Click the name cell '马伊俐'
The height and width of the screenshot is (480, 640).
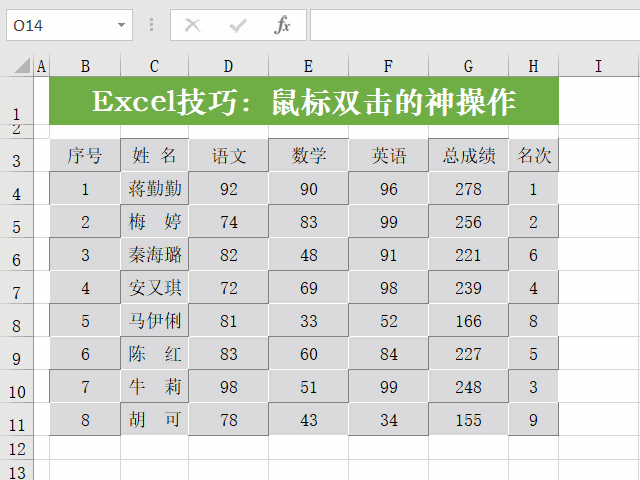(154, 320)
